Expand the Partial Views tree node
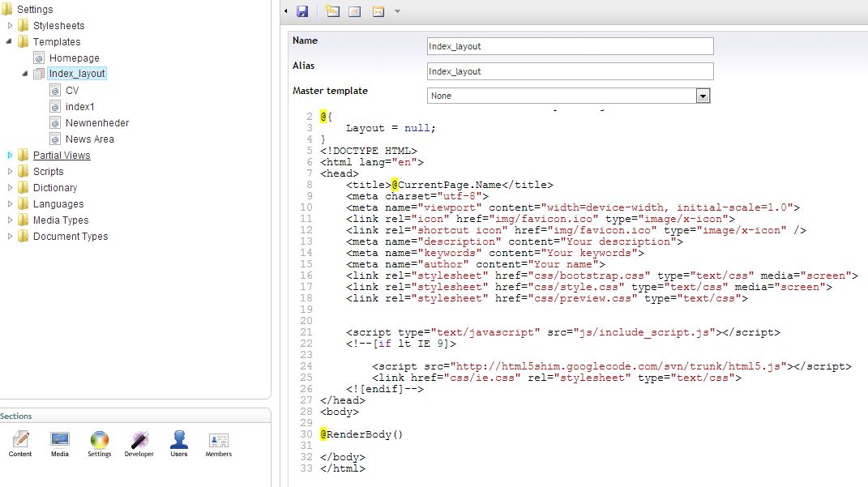Screen dimensions: 868x487 [10, 155]
